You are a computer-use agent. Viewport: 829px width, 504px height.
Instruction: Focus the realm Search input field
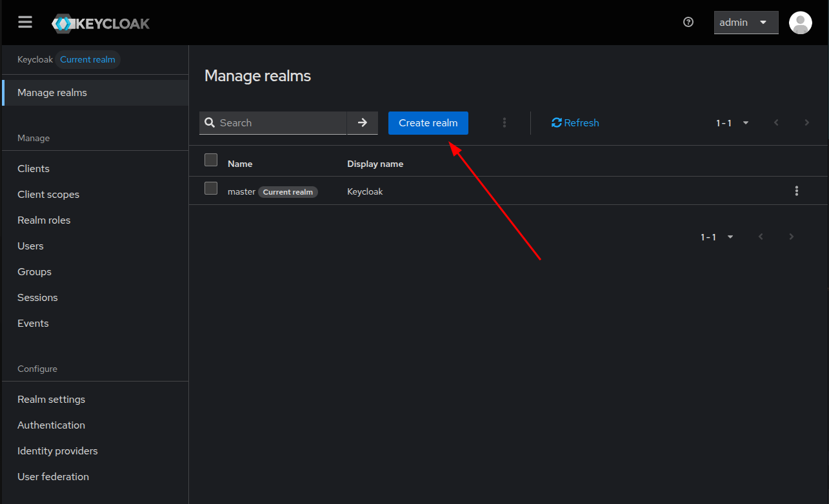(x=273, y=123)
